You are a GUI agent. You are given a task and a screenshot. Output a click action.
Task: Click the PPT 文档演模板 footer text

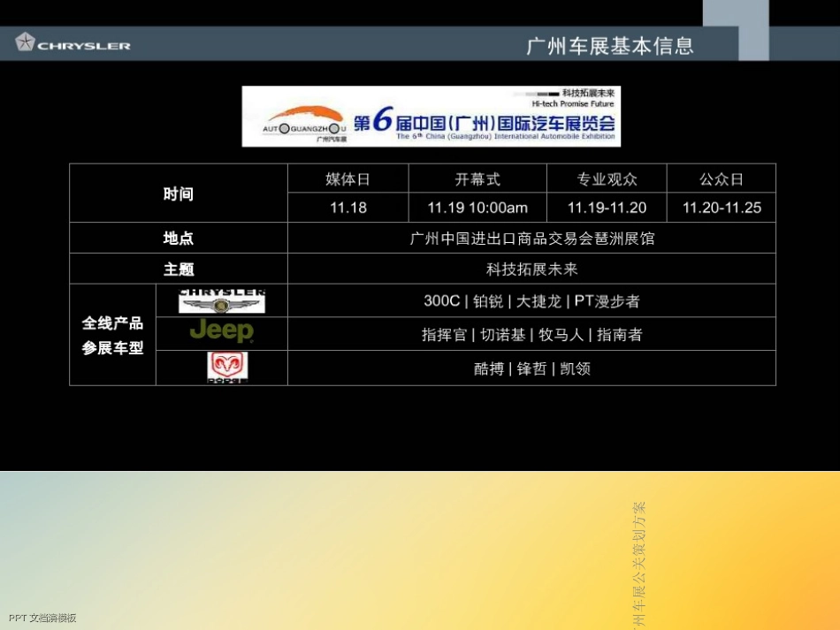42,618
